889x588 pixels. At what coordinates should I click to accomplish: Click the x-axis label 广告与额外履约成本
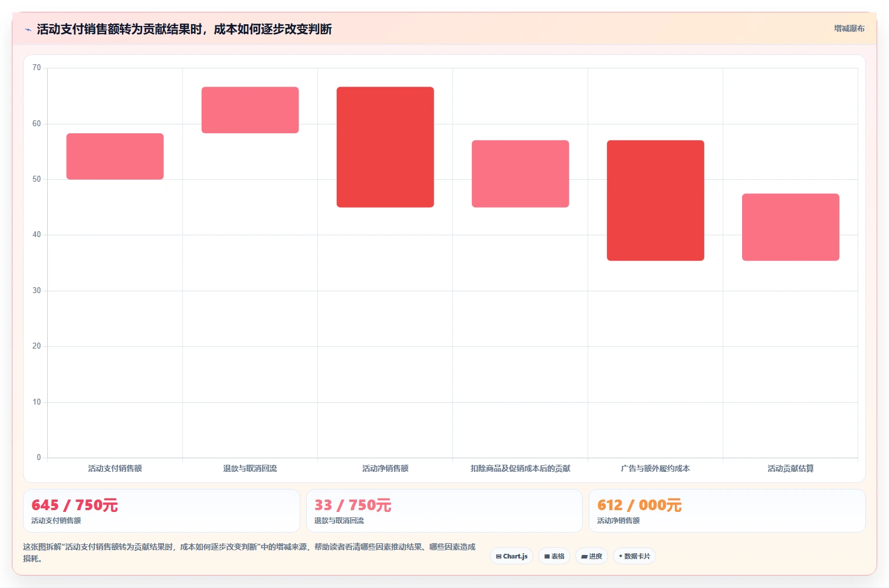tap(655, 468)
